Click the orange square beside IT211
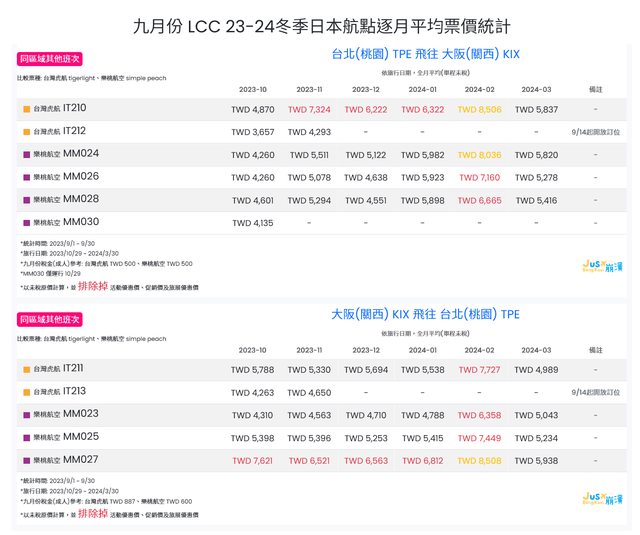 click(x=26, y=370)
